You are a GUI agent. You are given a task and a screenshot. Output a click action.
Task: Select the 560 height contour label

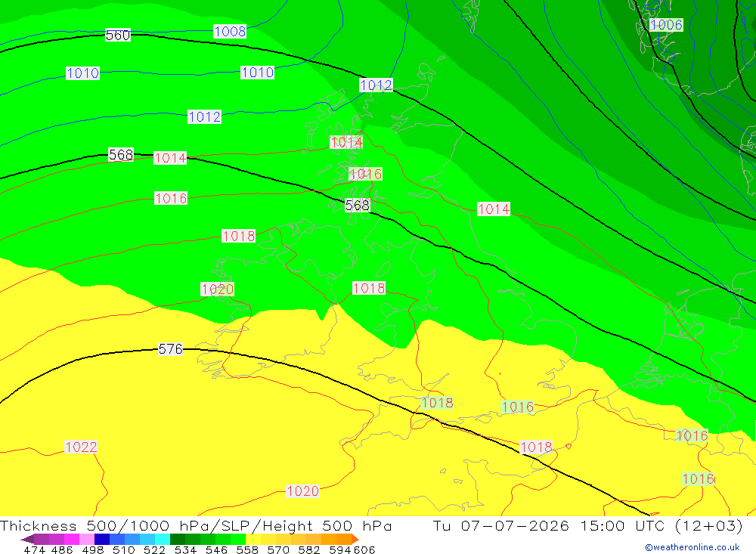pos(118,36)
